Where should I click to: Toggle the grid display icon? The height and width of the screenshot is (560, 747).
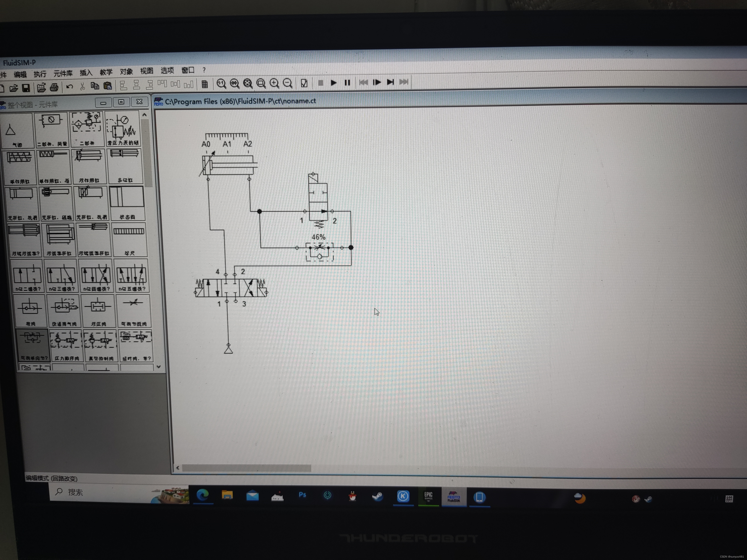(x=205, y=84)
